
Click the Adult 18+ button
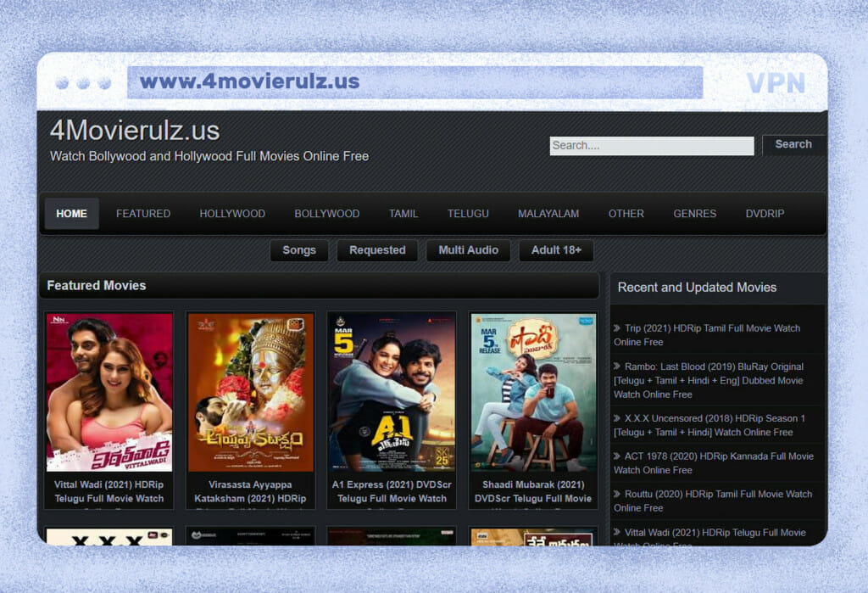[556, 250]
